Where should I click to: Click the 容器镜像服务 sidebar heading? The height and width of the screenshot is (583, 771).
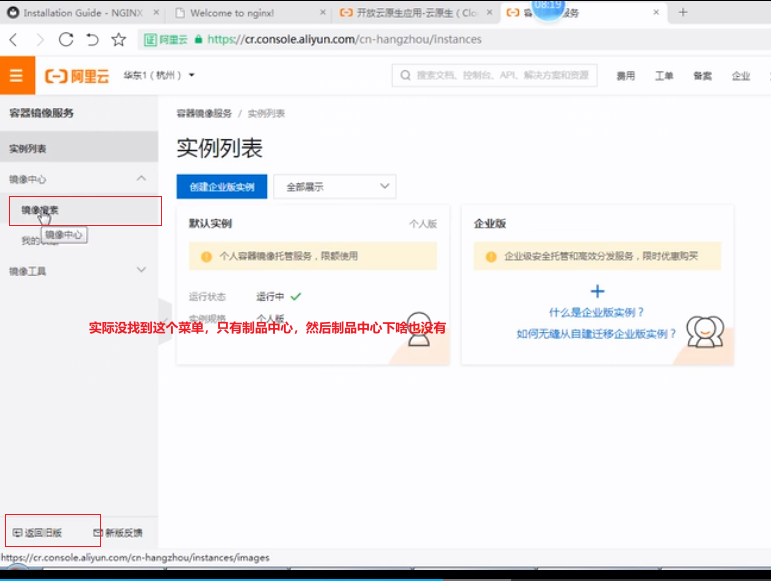[41, 113]
